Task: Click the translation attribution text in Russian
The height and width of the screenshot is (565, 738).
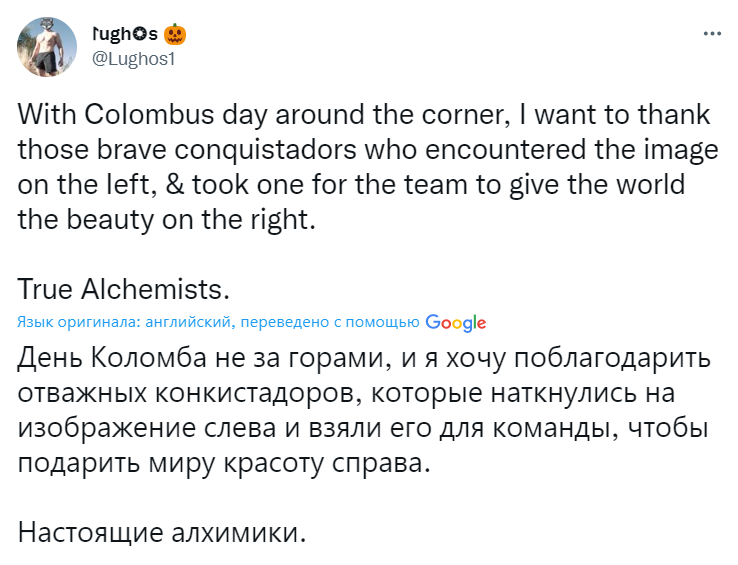Action: pos(218,322)
